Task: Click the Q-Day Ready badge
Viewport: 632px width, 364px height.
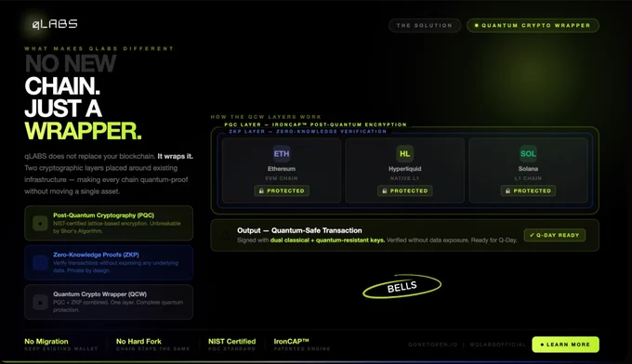Action: click(x=555, y=235)
